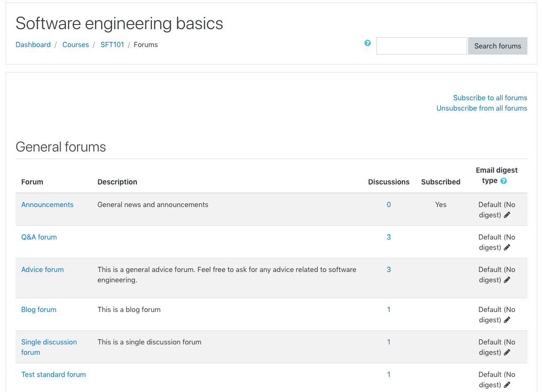Viewport: 542px width, 392px height.
Task: Click 'Default (No digest)' in Test standard forum row
Action: (497, 380)
